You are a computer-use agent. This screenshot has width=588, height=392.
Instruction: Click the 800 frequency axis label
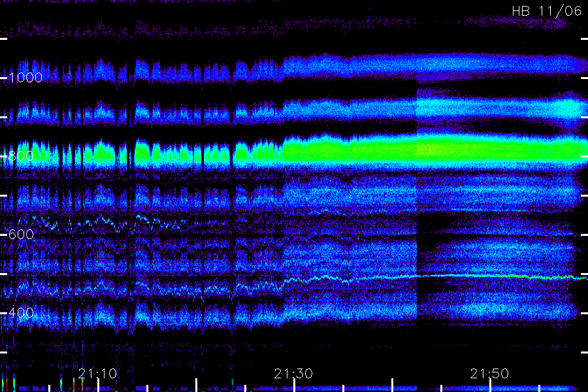coord(21,156)
